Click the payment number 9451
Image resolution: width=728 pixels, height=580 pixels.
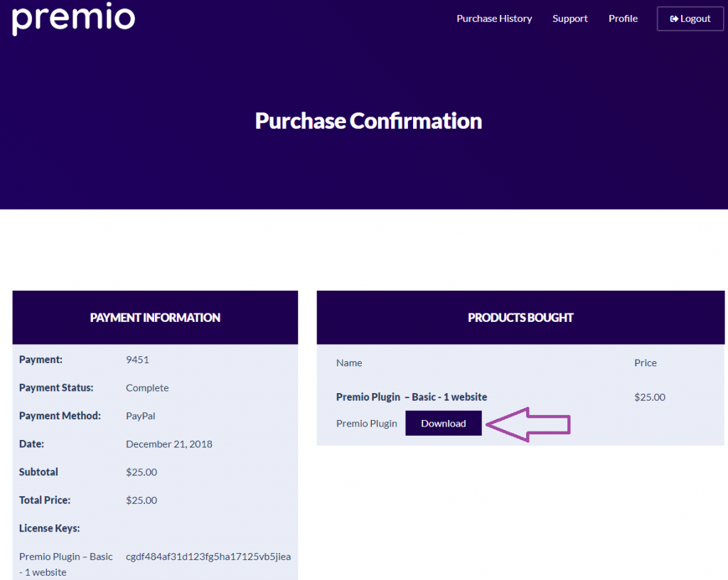click(x=137, y=360)
